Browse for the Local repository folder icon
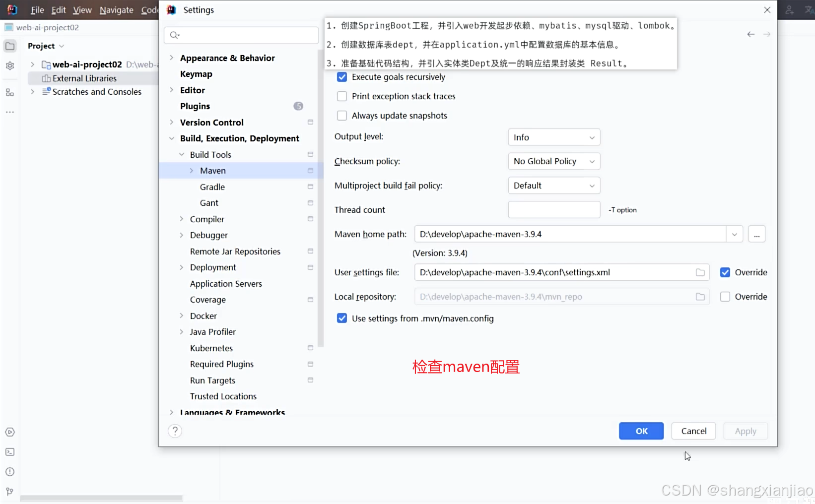 pyautogui.click(x=700, y=297)
